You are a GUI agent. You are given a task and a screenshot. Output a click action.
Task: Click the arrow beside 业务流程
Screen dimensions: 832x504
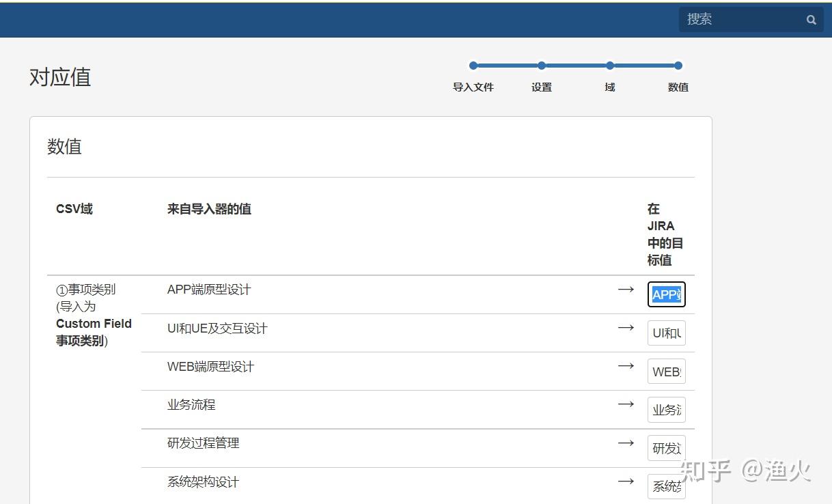(x=626, y=404)
